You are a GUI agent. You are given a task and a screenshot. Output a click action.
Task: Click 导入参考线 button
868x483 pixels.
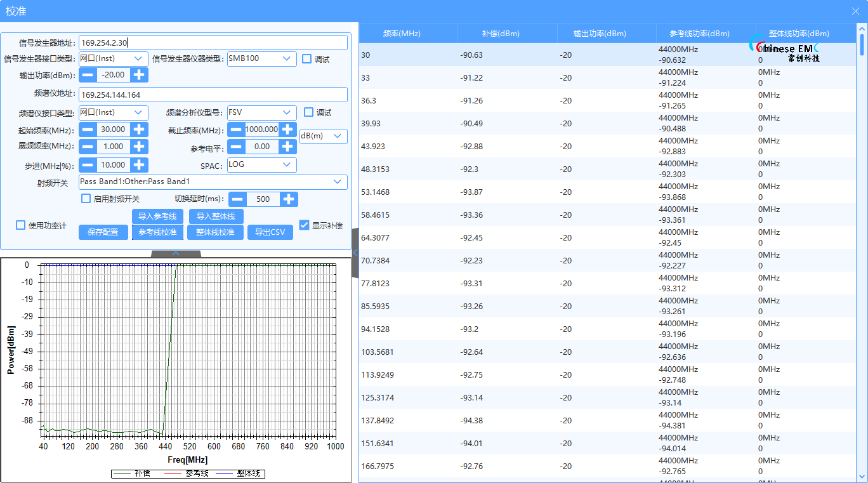pyautogui.click(x=158, y=216)
